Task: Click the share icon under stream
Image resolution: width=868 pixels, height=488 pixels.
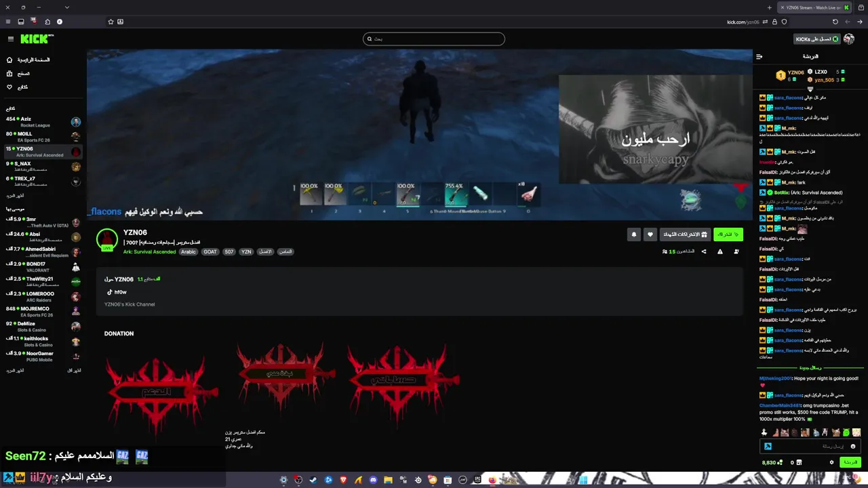Action: tap(704, 251)
